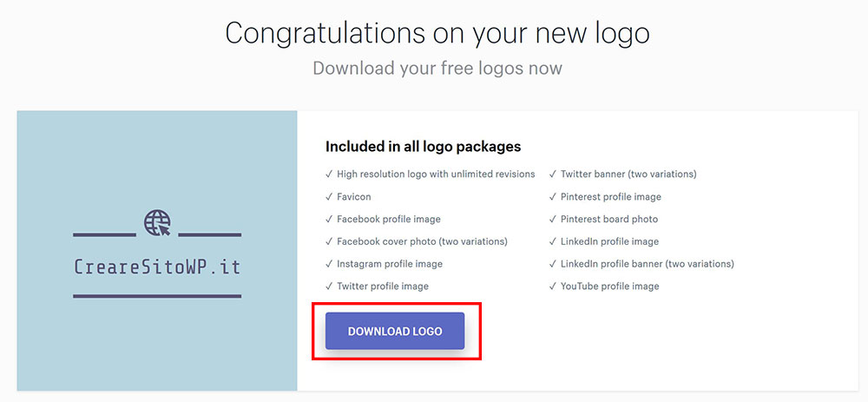
Task: Select the High resolution logo text
Action: click(x=436, y=175)
